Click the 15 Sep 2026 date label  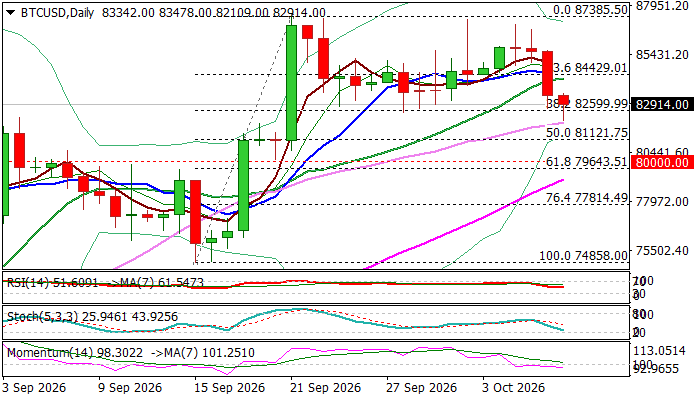pos(229,388)
